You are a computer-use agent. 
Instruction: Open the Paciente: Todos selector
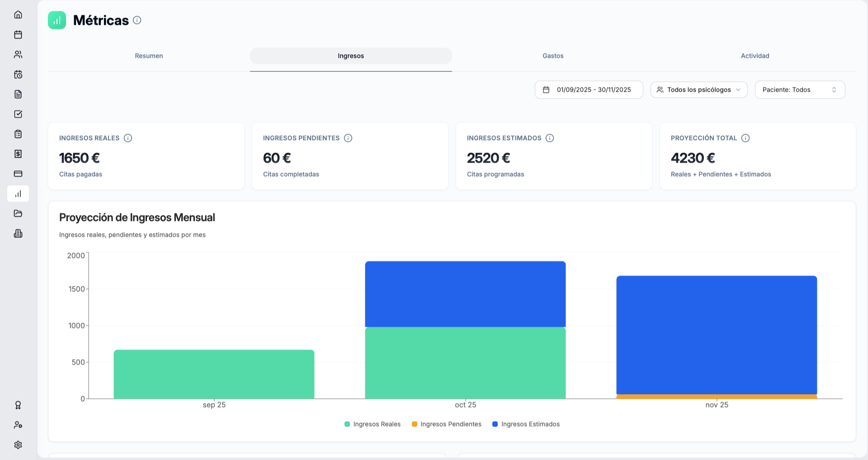point(799,89)
